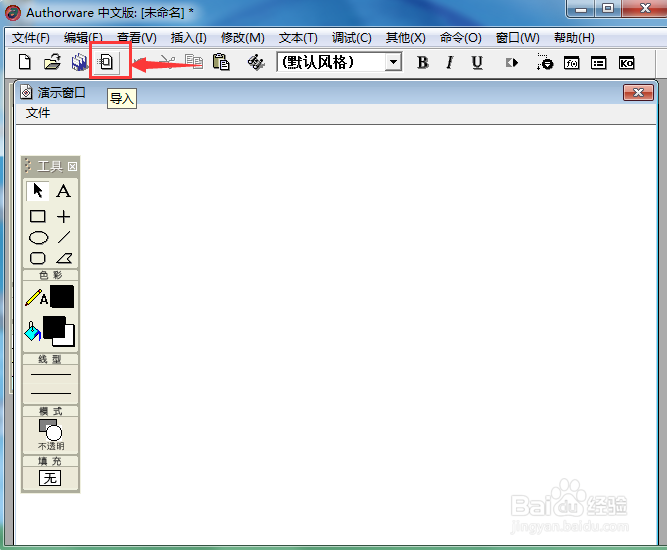
Task: Toggle Italic formatting
Action: point(449,63)
